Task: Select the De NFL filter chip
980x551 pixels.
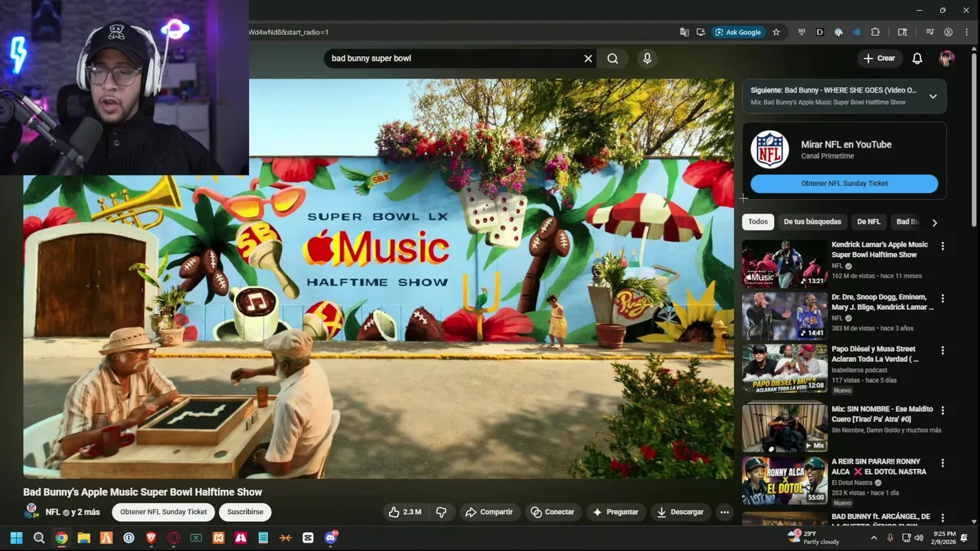Action: 868,222
